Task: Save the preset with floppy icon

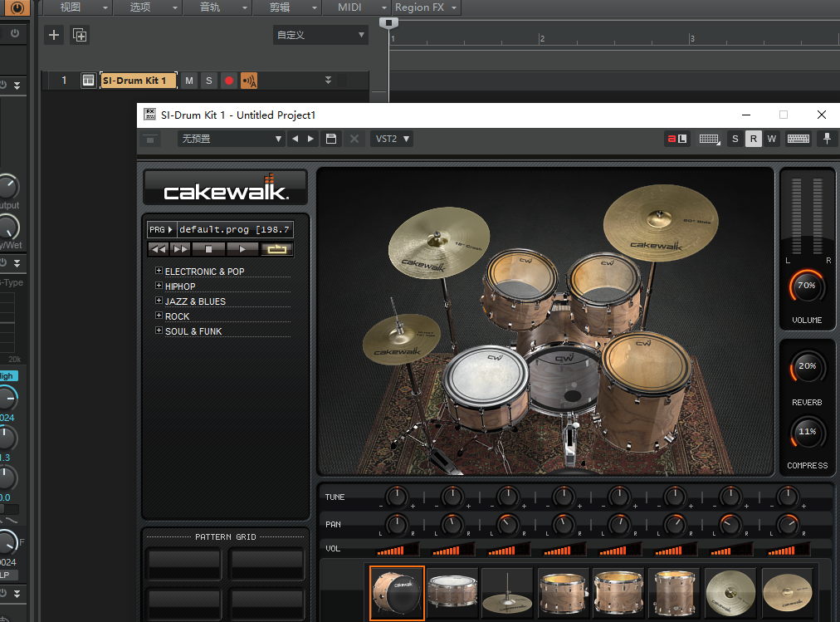Action: 331,139
